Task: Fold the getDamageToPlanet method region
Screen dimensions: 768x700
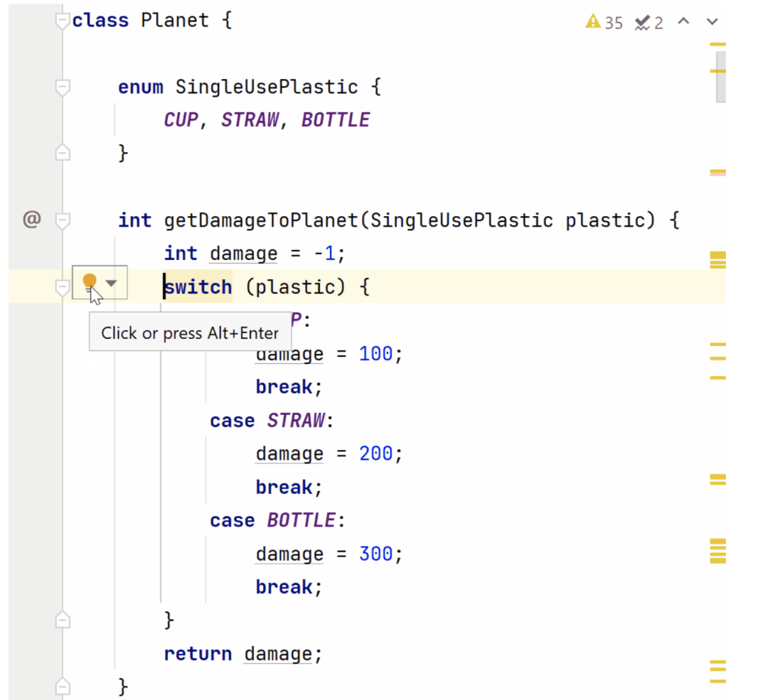Action: (x=63, y=220)
